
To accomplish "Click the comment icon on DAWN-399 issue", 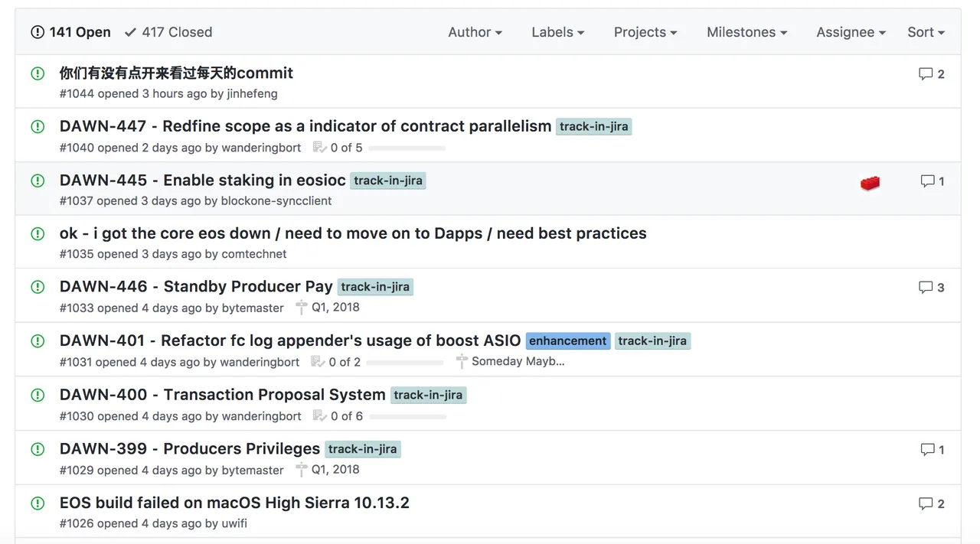I will coord(927,450).
